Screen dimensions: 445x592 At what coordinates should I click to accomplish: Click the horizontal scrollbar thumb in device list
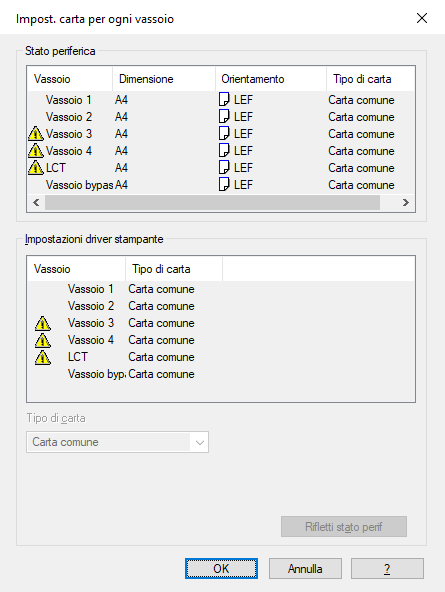(x=212, y=203)
